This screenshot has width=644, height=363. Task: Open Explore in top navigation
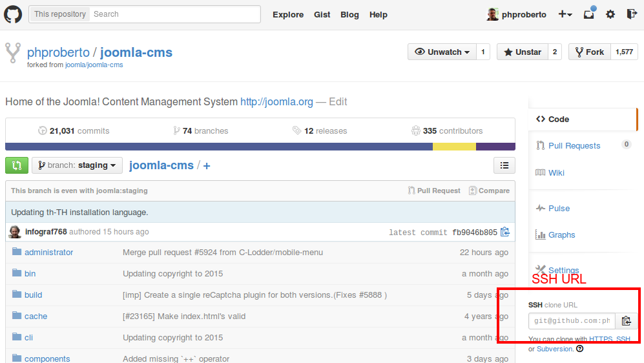(x=288, y=15)
